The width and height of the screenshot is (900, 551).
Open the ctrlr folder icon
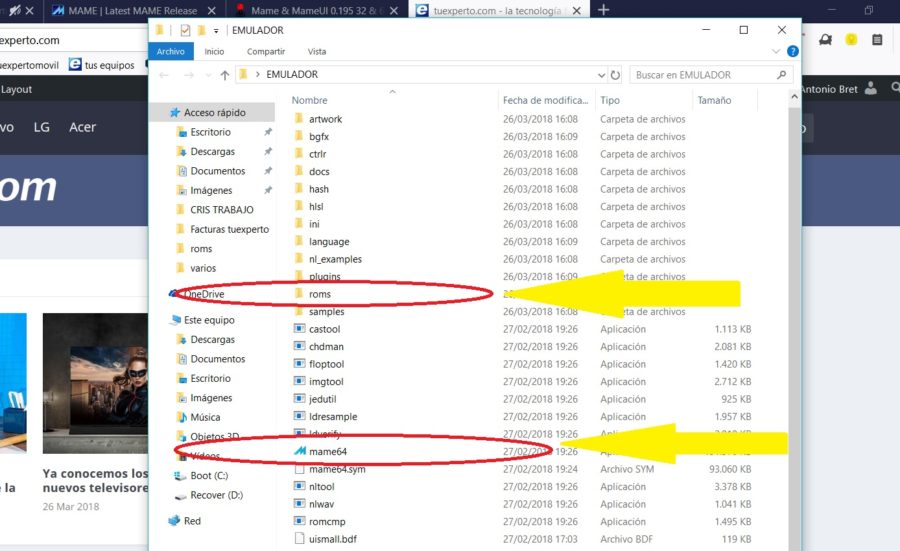tap(298, 154)
